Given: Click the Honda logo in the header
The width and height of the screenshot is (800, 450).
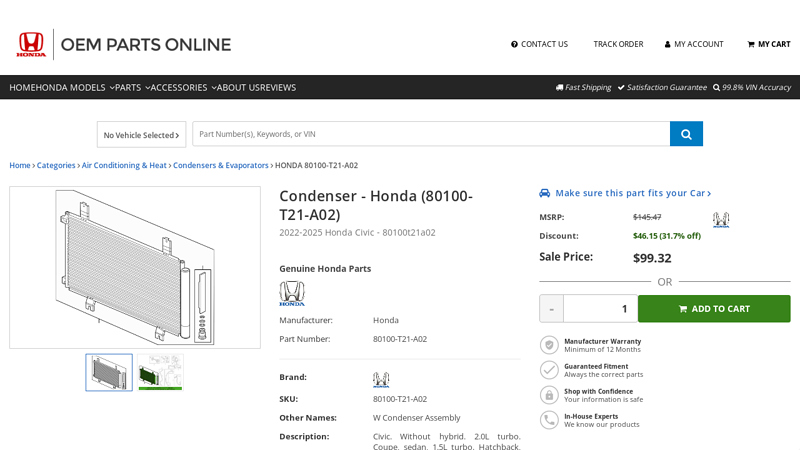Looking at the screenshot, I should pyautogui.click(x=31, y=44).
